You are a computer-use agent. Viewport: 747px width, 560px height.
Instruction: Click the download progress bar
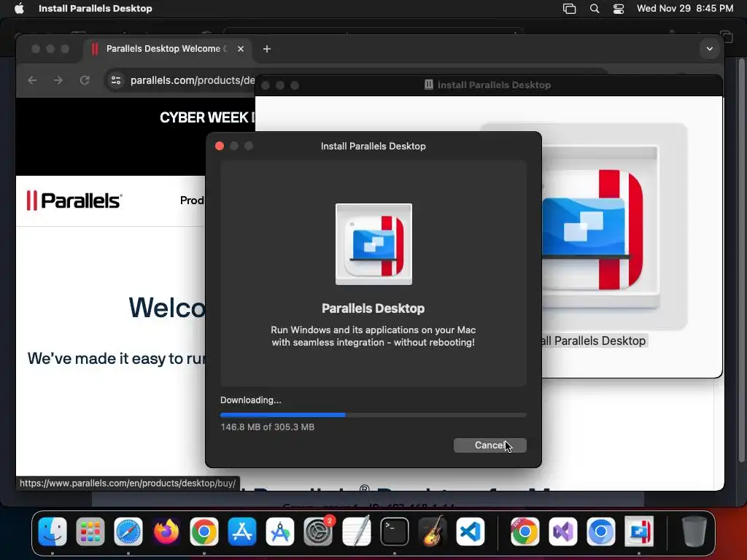click(373, 415)
